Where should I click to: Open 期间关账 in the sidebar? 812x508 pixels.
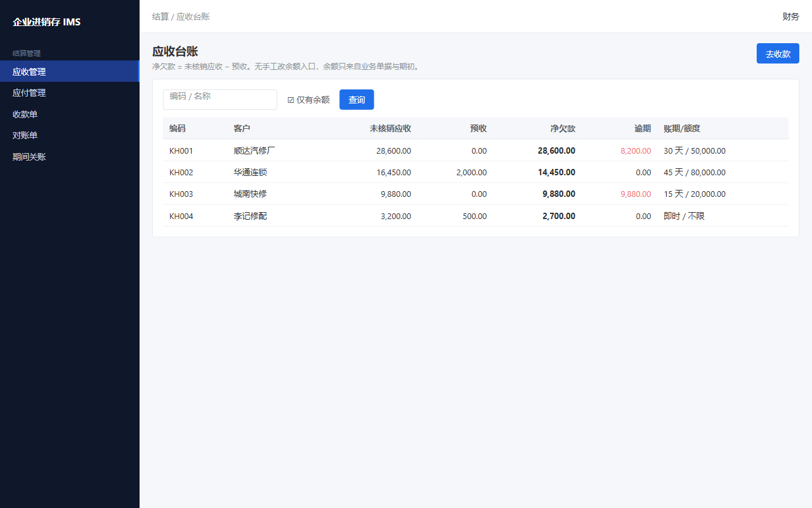70,157
